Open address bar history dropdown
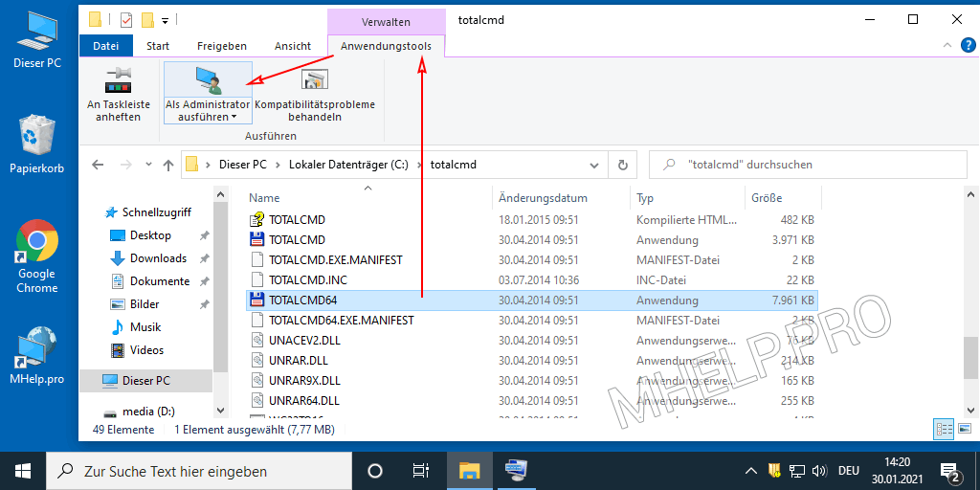This screenshot has width=980, height=490. tap(593, 165)
